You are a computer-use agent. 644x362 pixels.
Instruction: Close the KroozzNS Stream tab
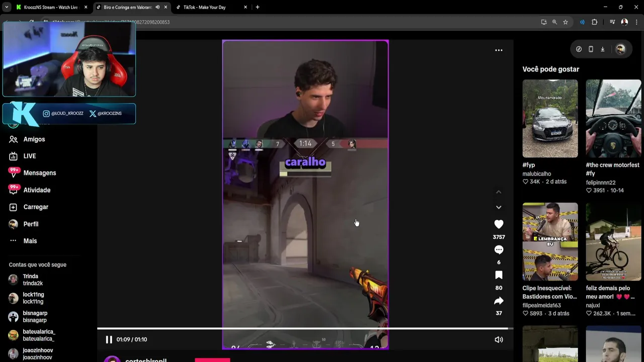point(86,8)
